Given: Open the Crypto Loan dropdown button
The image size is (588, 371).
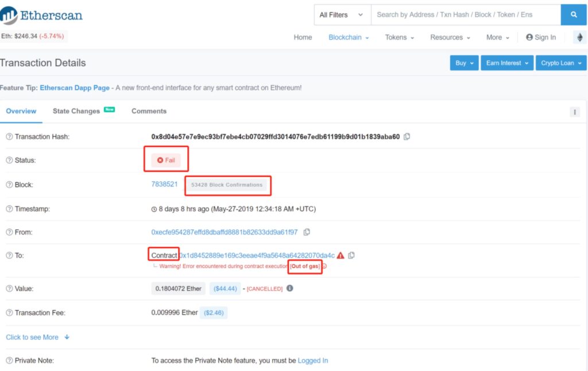Looking at the screenshot, I should tap(561, 63).
